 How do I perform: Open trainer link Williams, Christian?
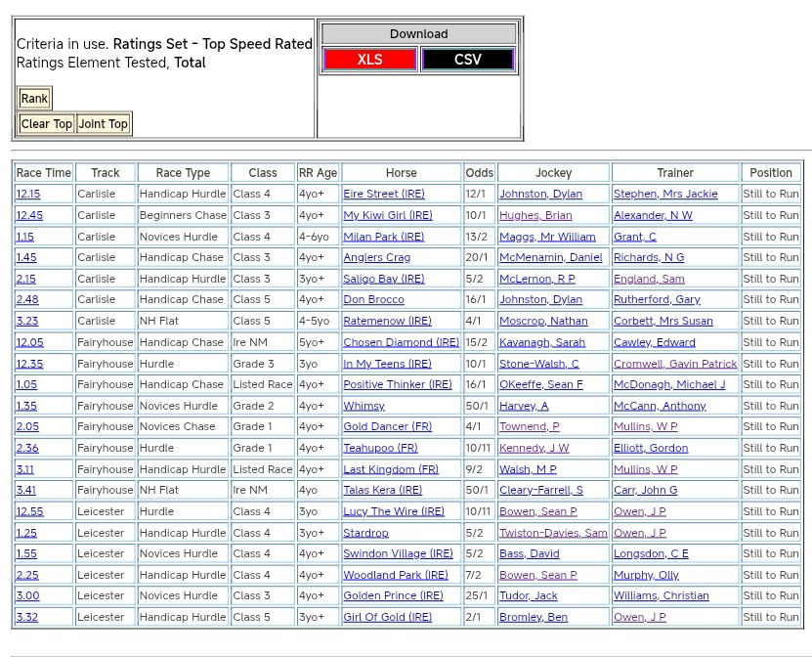[661, 595]
